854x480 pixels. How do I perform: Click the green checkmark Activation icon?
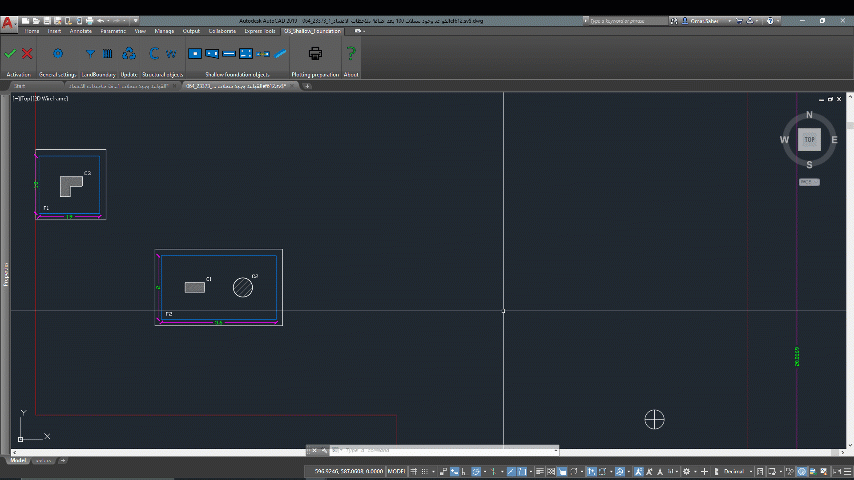click(10, 53)
